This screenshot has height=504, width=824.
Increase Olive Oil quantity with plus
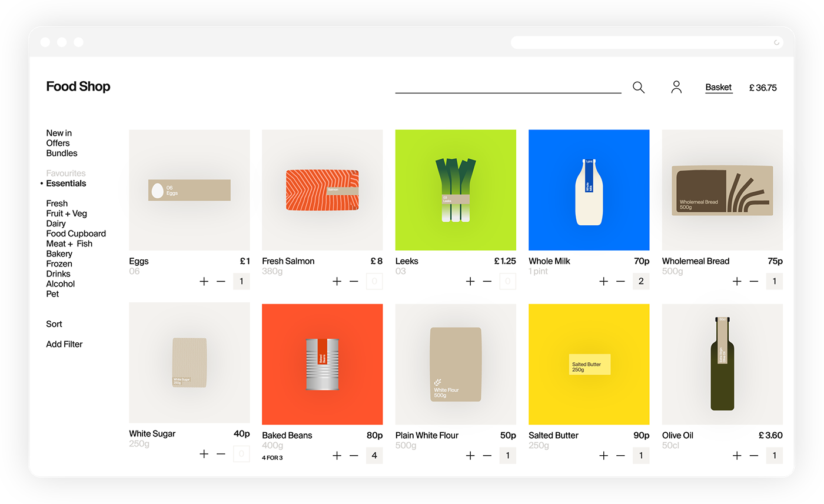point(737,456)
